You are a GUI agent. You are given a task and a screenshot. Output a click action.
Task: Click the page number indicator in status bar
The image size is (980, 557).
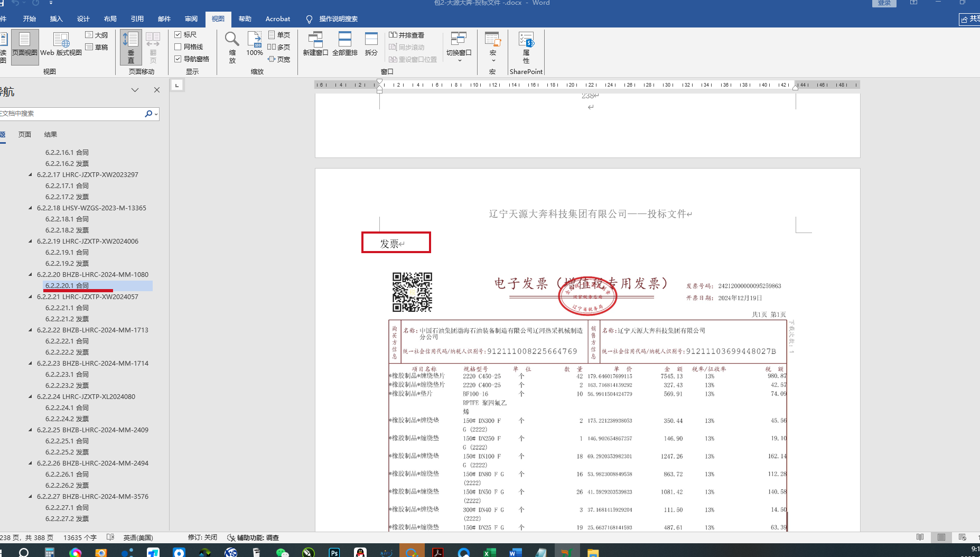[x=27, y=537]
